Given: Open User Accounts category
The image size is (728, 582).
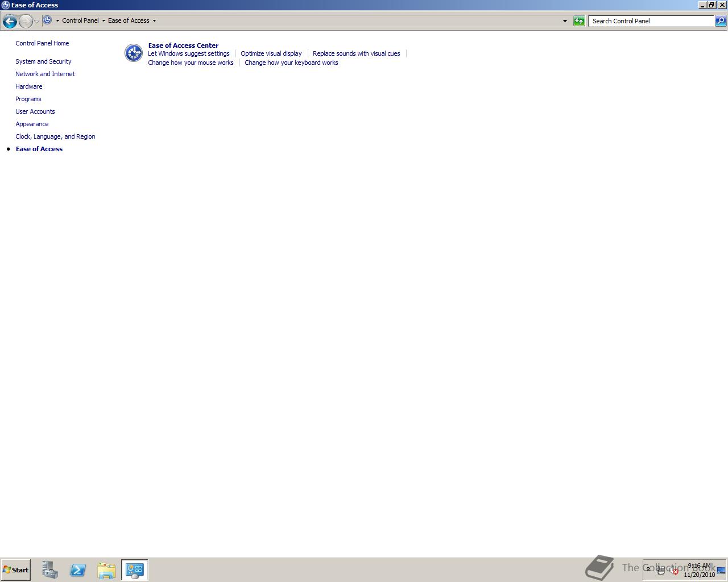Looking at the screenshot, I should coord(35,111).
